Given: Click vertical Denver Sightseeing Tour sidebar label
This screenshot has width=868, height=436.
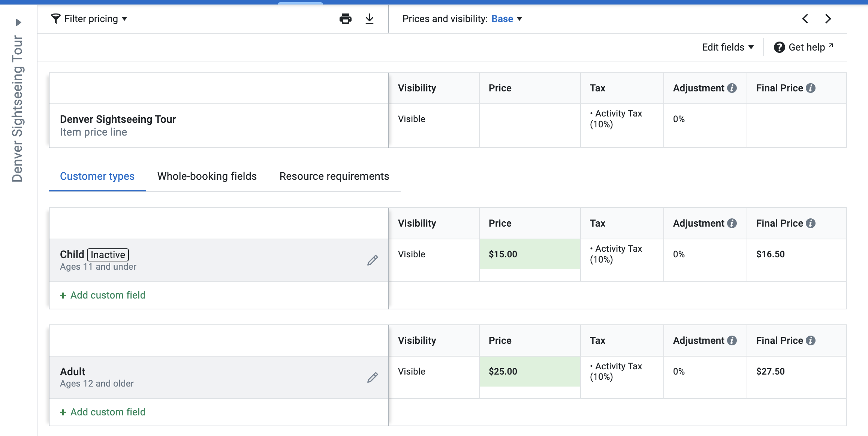Looking at the screenshot, I should [x=18, y=109].
